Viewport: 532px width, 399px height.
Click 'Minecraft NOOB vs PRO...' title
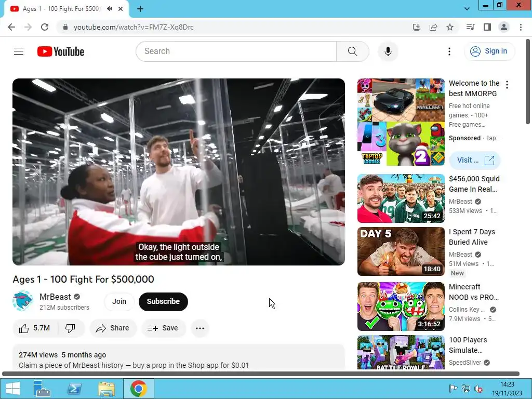point(474,292)
